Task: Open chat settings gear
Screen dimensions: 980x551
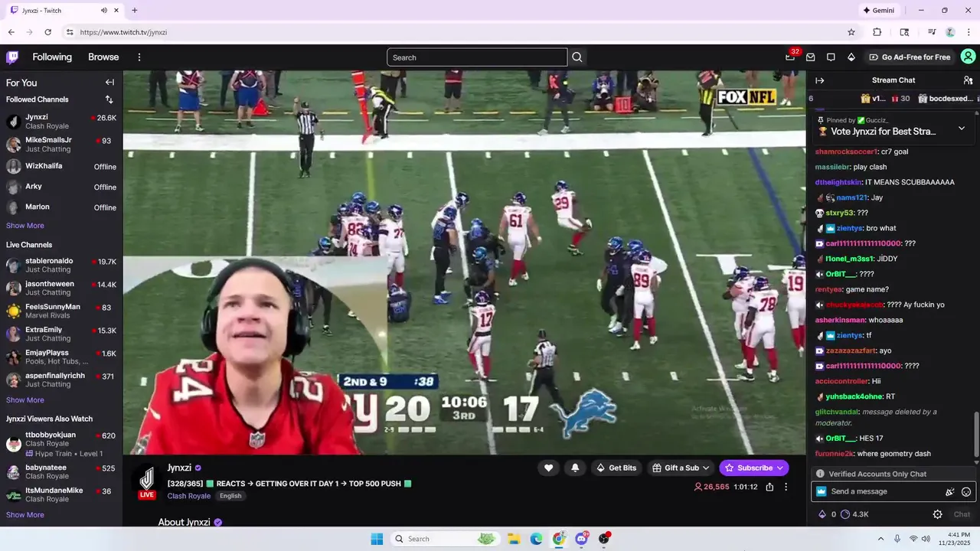Action: [937, 514]
